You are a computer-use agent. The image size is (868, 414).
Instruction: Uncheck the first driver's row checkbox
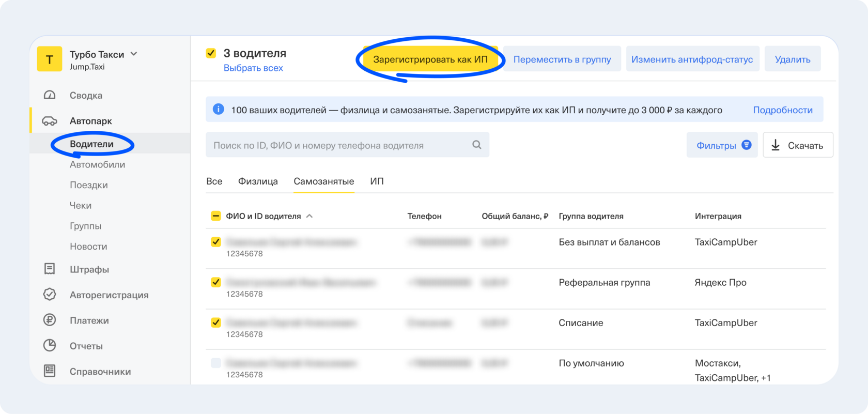216,242
